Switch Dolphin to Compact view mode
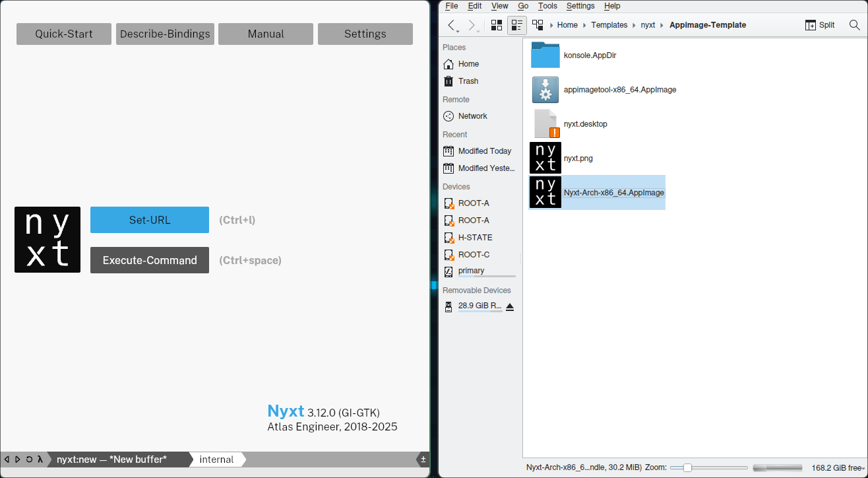Image resolution: width=868 pixels, height=478 pixels. coord(517,25)
